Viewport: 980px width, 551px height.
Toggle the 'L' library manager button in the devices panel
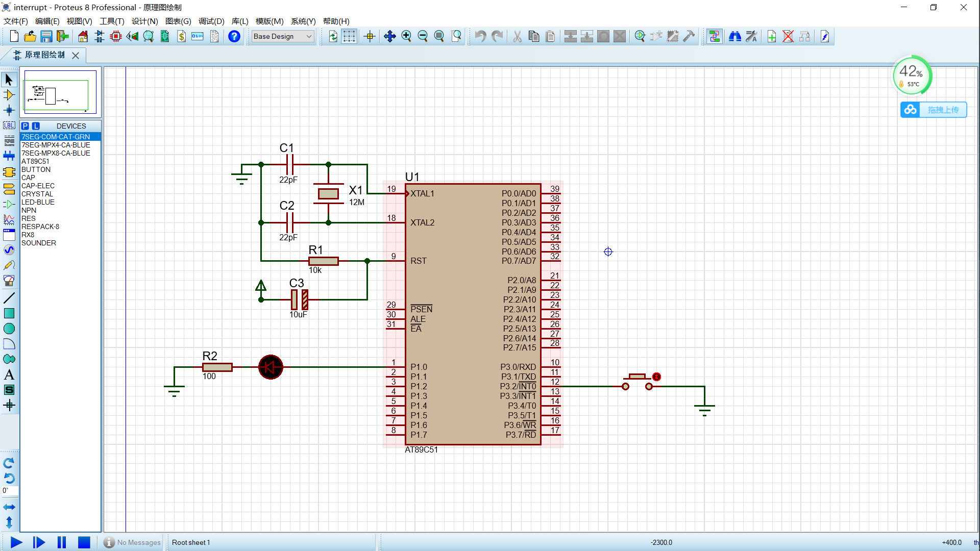pyautogui.click(x=36, y=126)
